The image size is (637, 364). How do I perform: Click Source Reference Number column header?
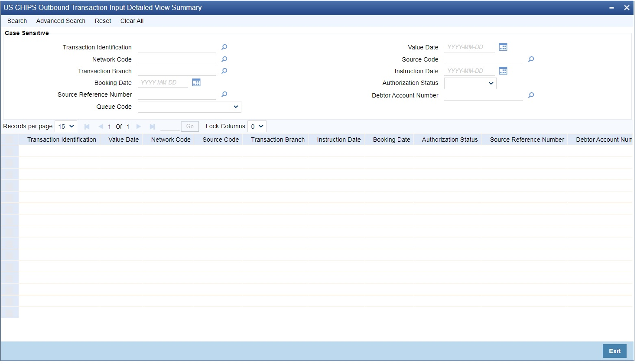tap(527, 140)
